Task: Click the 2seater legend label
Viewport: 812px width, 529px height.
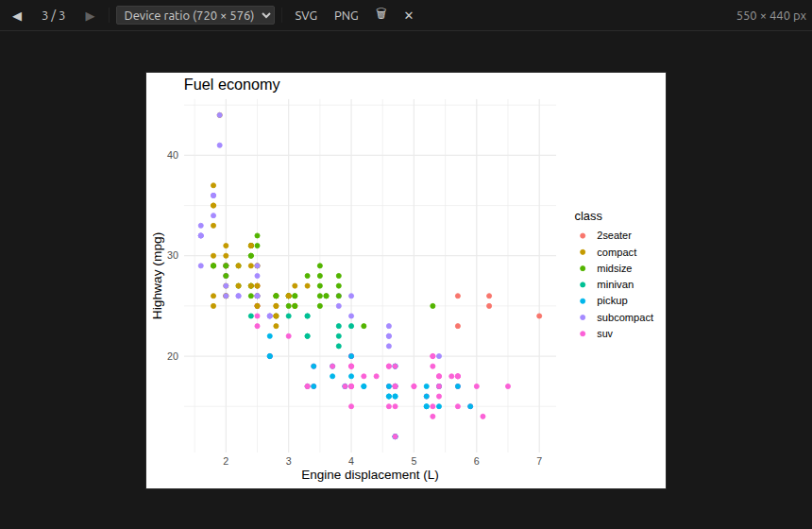Action: (614, 236)
